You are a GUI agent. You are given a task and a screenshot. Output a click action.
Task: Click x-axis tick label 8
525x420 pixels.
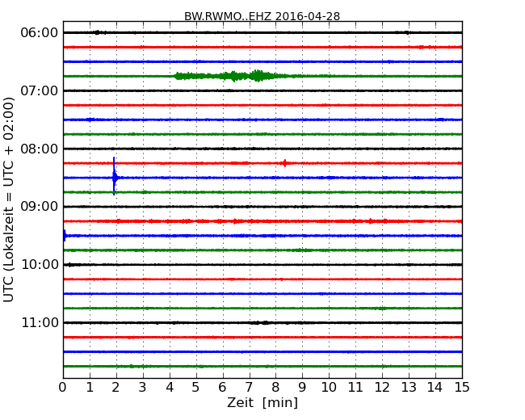tap(275, 387)
